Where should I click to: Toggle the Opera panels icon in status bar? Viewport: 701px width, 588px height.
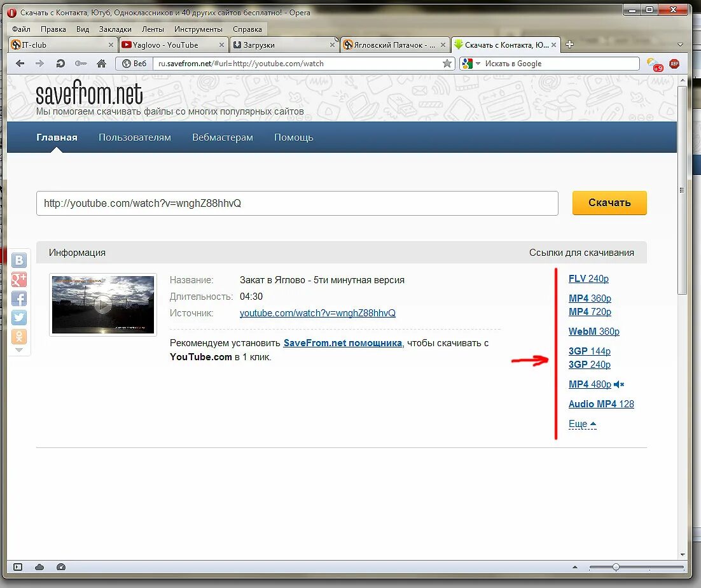pos(18,567)
